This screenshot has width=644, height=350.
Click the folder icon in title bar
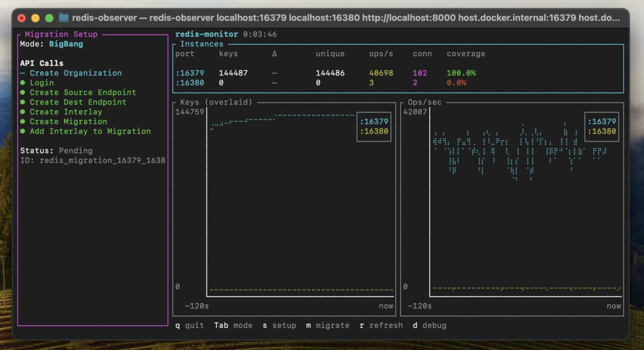coord(64,18)
